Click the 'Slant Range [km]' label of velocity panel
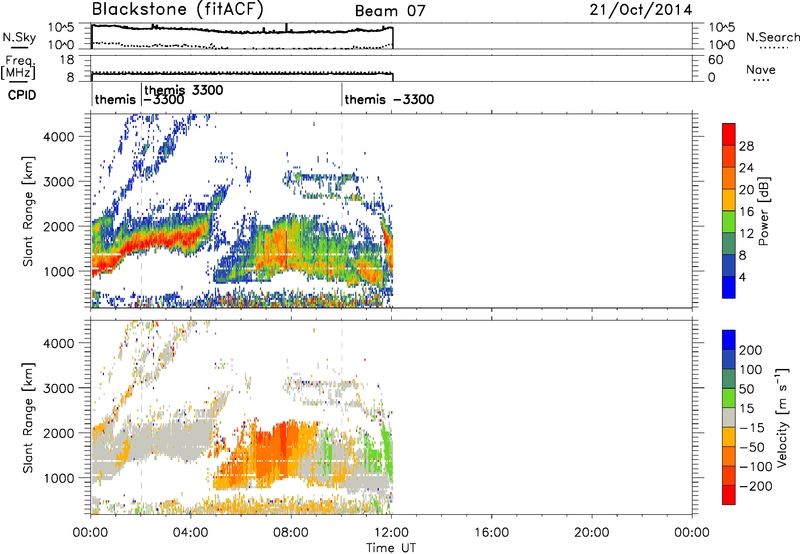Image resolution: width=800 pixels, height=554 pixels. click(x=28, y=418)
